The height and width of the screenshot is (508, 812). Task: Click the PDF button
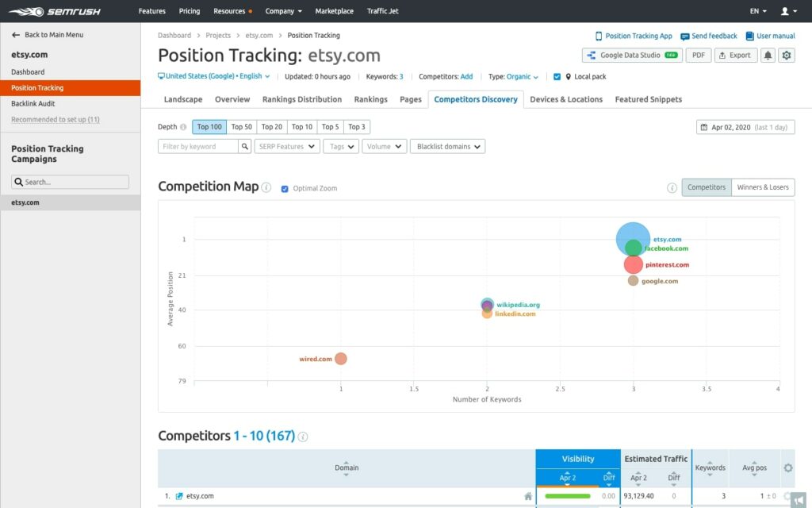(x=698, y=55)
